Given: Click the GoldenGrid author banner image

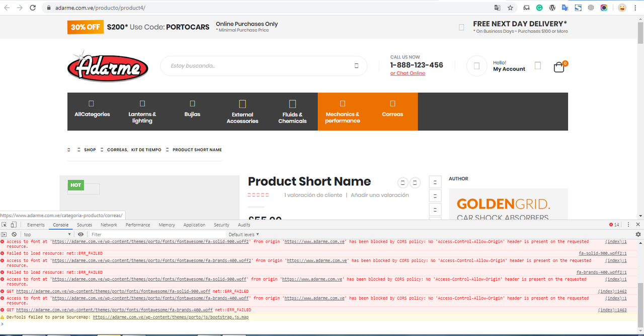Looking at the screenshot, I should [x=508, y=204].
